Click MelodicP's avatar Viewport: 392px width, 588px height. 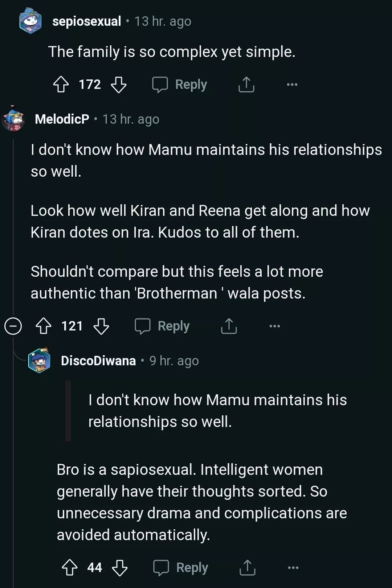(13, 119)
